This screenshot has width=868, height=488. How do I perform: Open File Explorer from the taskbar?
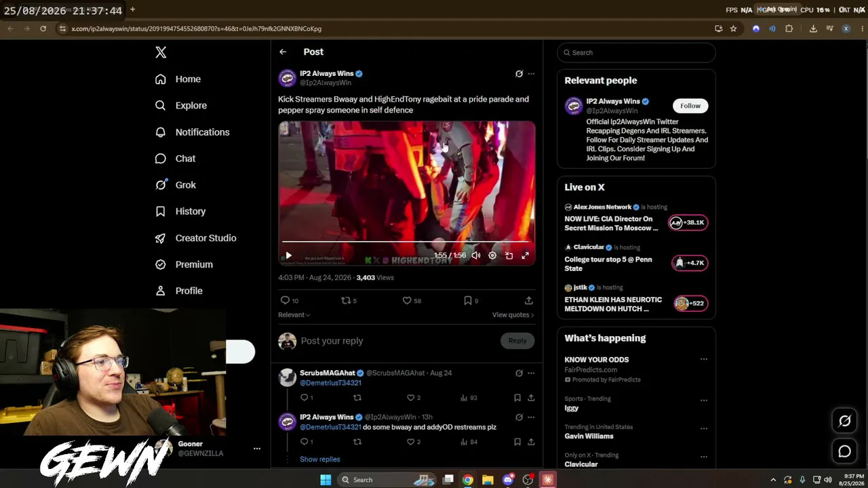click(x=488, y=480)
